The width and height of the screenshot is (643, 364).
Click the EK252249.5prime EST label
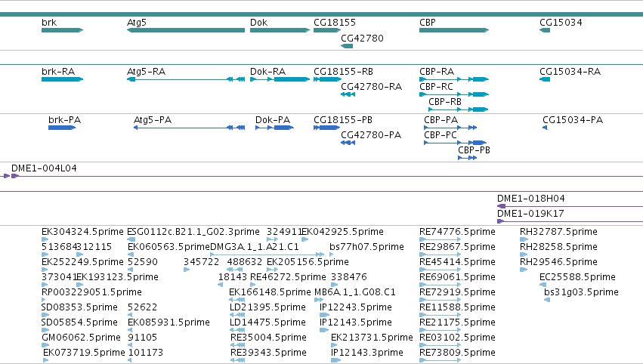coord(82,262)
